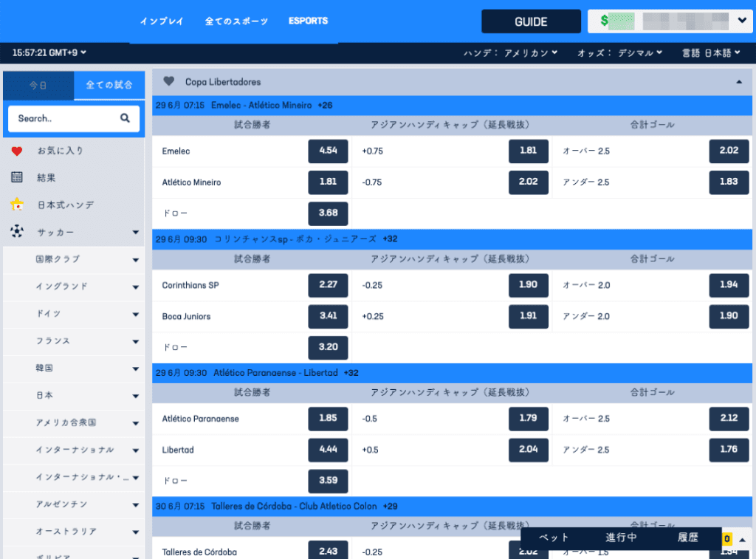Open the 進行中 bets tab
The width and height of the screenshot is (756, 559).
[621, 538]
